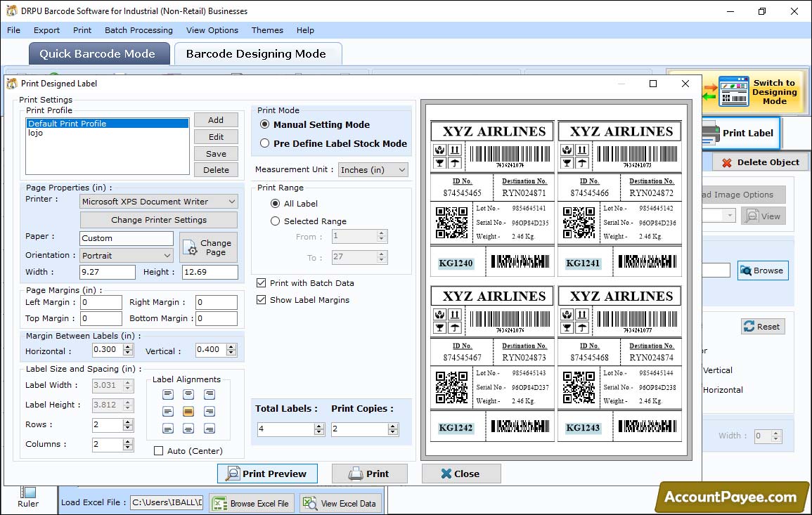The height and width of the screenshot is (515, 812).
Task: Open the View Options menu
Action: pyautogui.click(x=212, y=30)
